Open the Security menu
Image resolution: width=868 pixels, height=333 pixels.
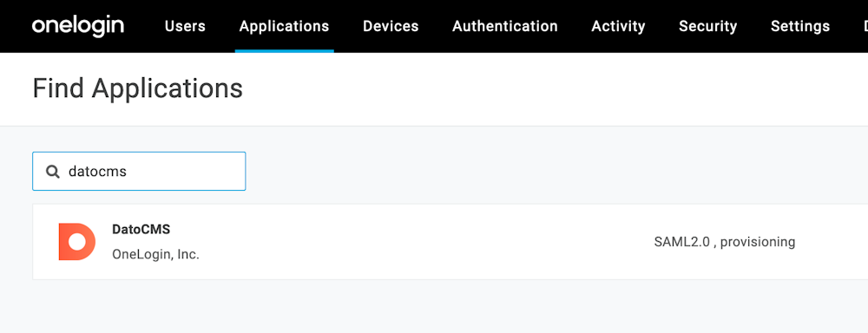pyautogui.click(x=708, y=26)
